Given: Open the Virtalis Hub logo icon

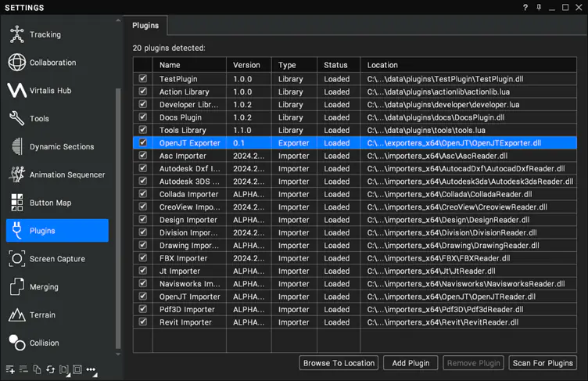Looking at the screenshot, I should pyautogui.click(x=17, y=91).
